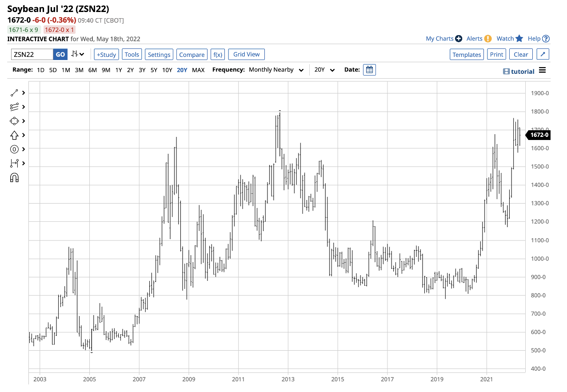Click the Clear button
This screenshot has width=567, height=392.
521,55
